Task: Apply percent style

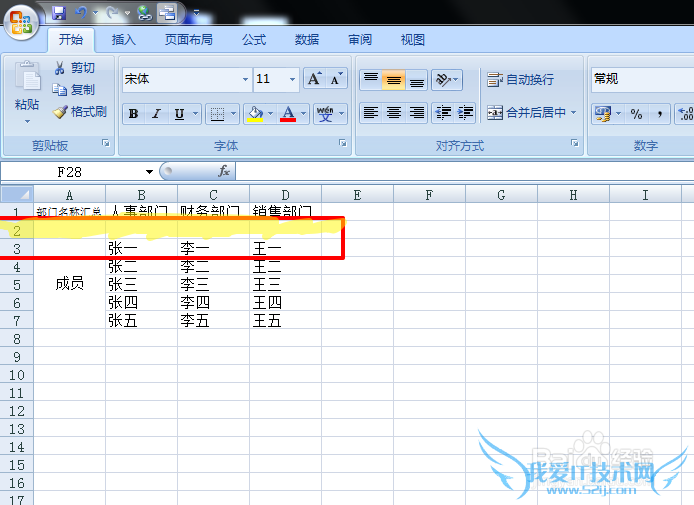Action: click(636, 114)
